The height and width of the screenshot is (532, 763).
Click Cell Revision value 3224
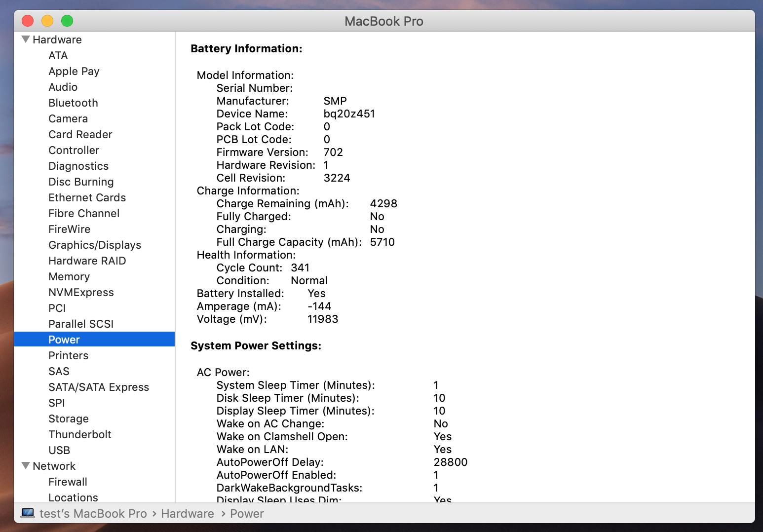[x=337, y=178]
